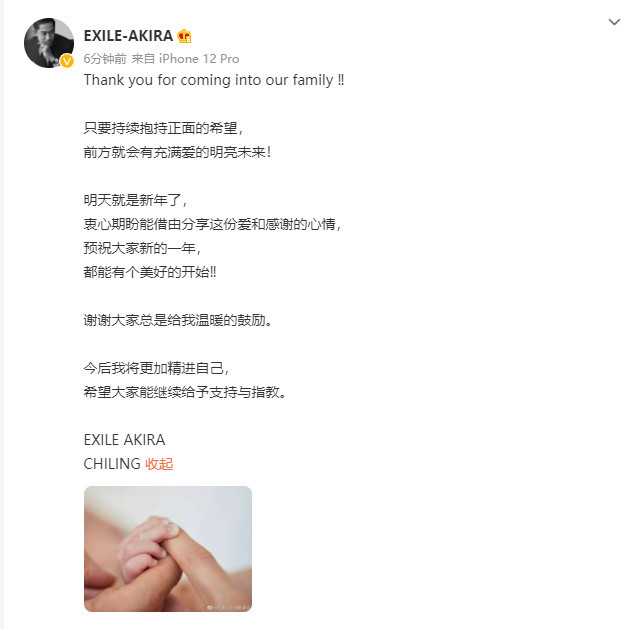Image resolution: width=641 pixels, height=629 pixels.
Task: Click the 来自 label before the device name
Action: (143, 59)
